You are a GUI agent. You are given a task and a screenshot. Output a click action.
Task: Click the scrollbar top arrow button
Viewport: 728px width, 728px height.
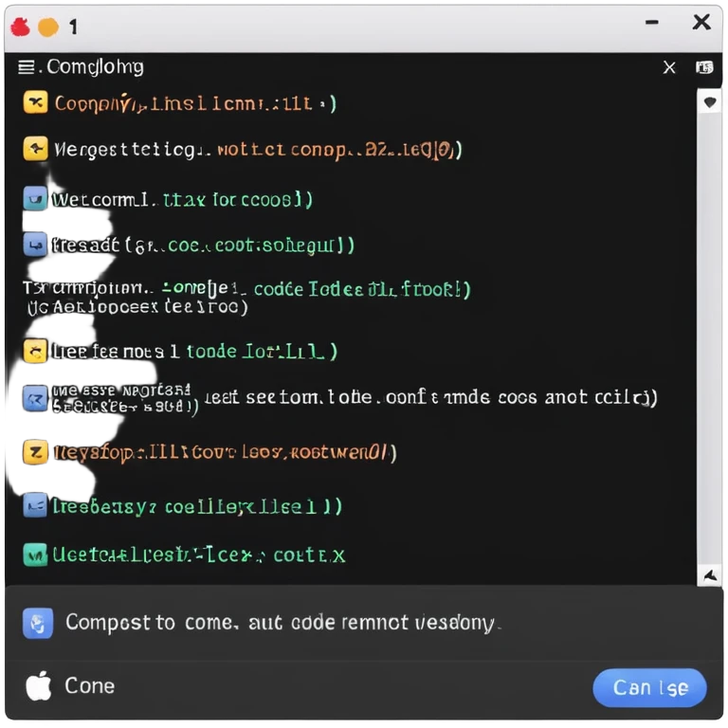pyautogui.click(x=709, y=101)
